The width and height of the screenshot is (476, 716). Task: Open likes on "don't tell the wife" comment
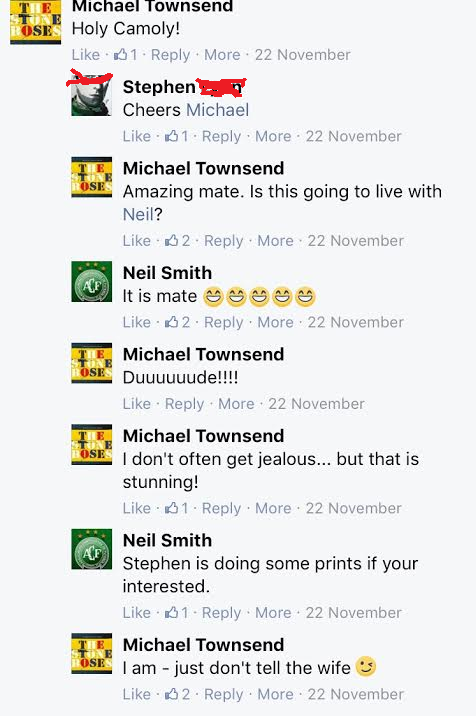pos(177,695)
